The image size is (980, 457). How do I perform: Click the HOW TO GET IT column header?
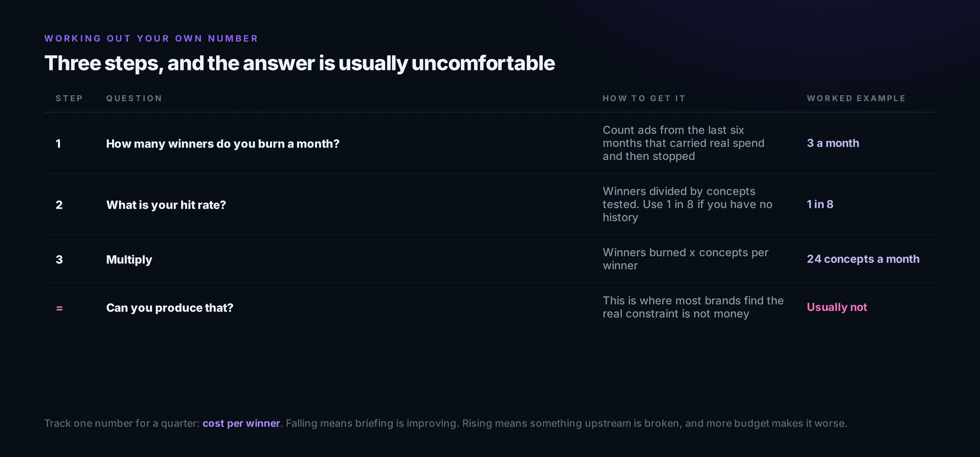pos(644,98)
